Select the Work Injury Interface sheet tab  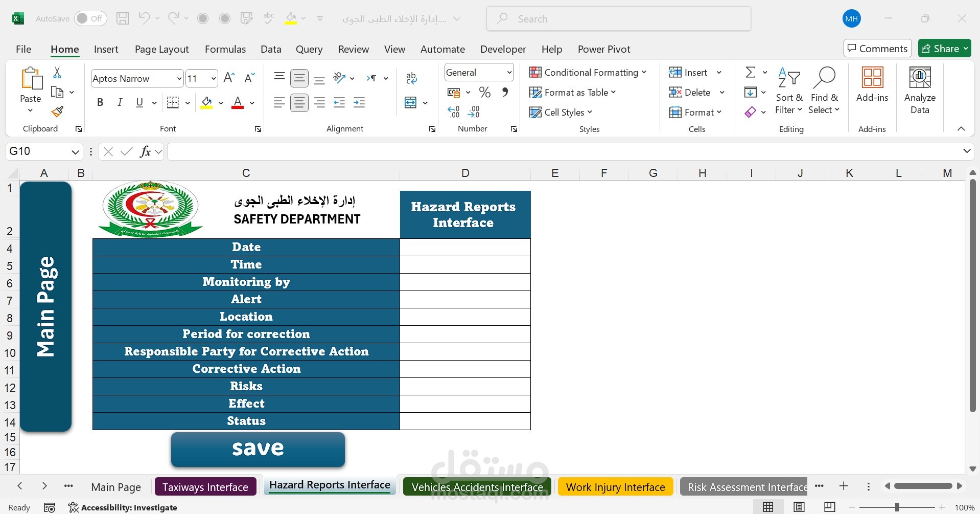(x=616, y=487)
